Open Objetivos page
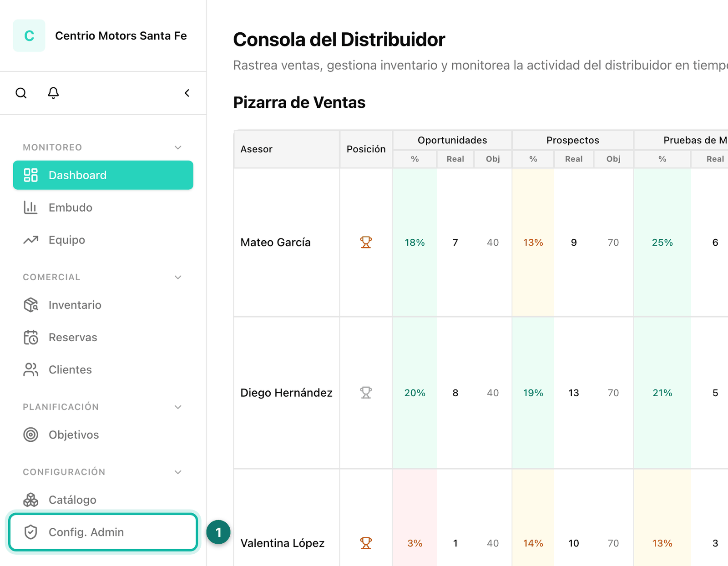728x566 pixels. point(103,435)
